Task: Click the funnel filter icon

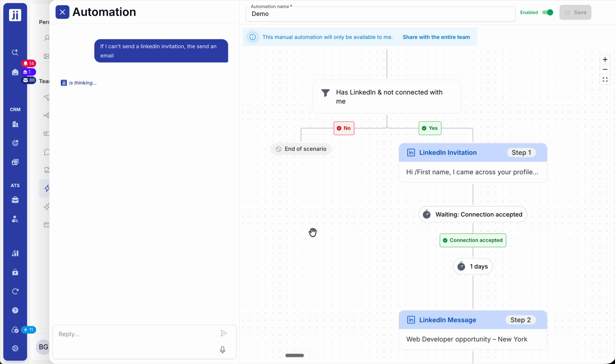Action: (326, 93)
